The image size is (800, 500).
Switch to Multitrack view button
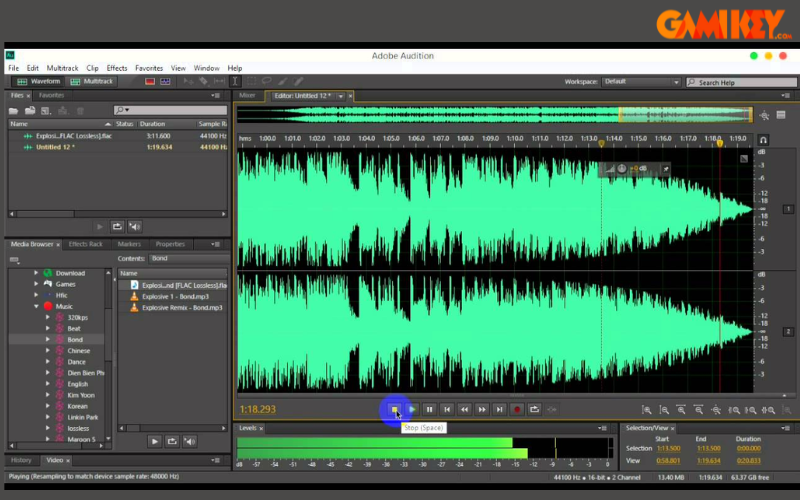92,81
